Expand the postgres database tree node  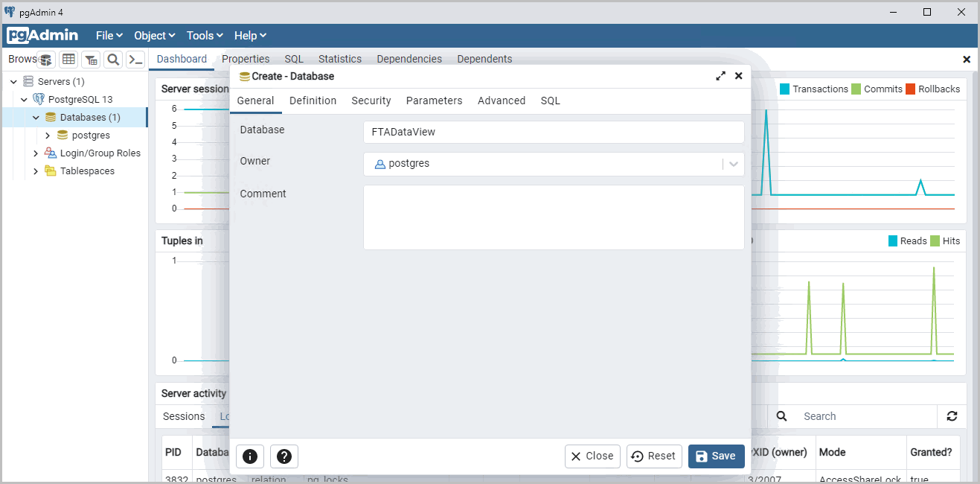48,136
